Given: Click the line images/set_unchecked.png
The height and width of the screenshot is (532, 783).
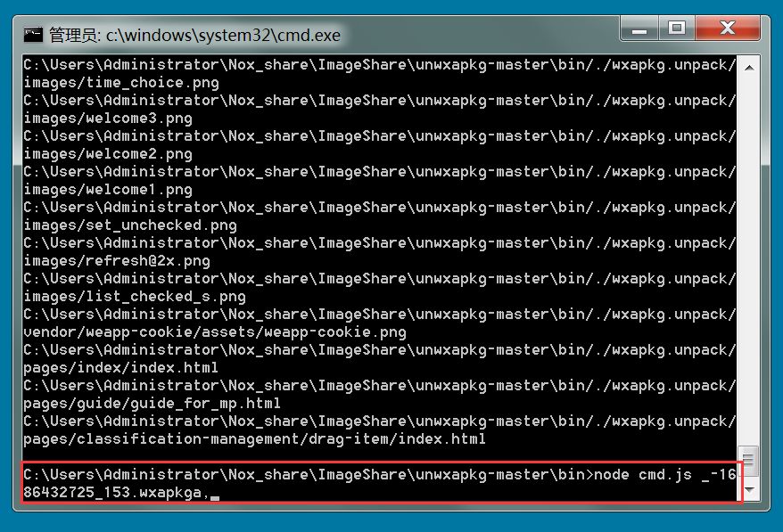Looking at the screenshot, I should [130, 225].
